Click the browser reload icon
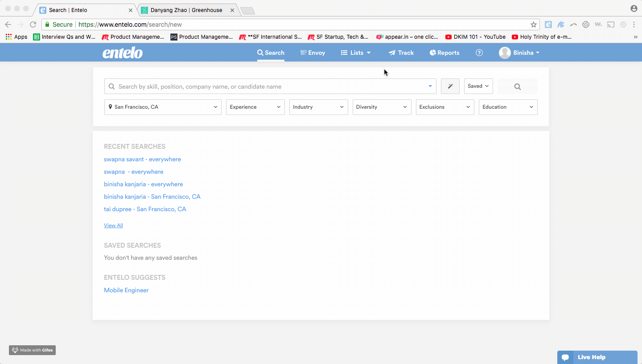This screenshot has width=642, height=364. click(33, 25)
